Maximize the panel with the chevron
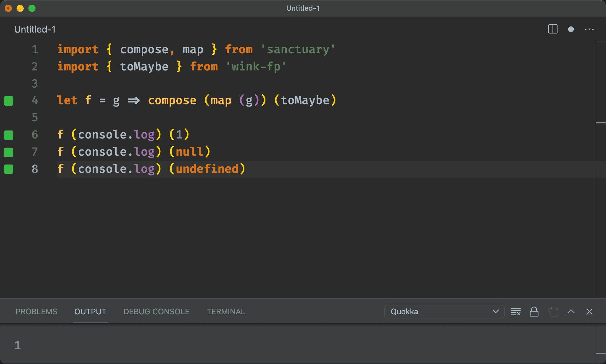This screenshot has height=364, width=606. 571,312
